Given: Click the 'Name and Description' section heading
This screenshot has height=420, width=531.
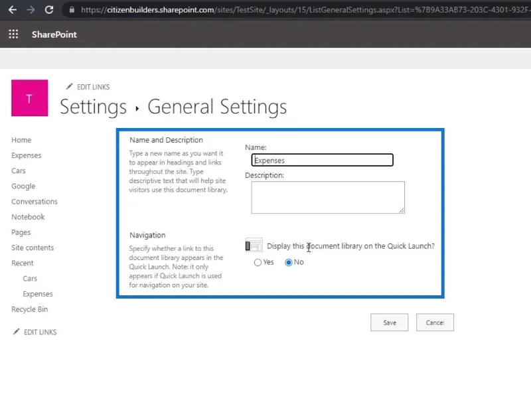Looking at the screenshot, I should (x=167, y=140).
